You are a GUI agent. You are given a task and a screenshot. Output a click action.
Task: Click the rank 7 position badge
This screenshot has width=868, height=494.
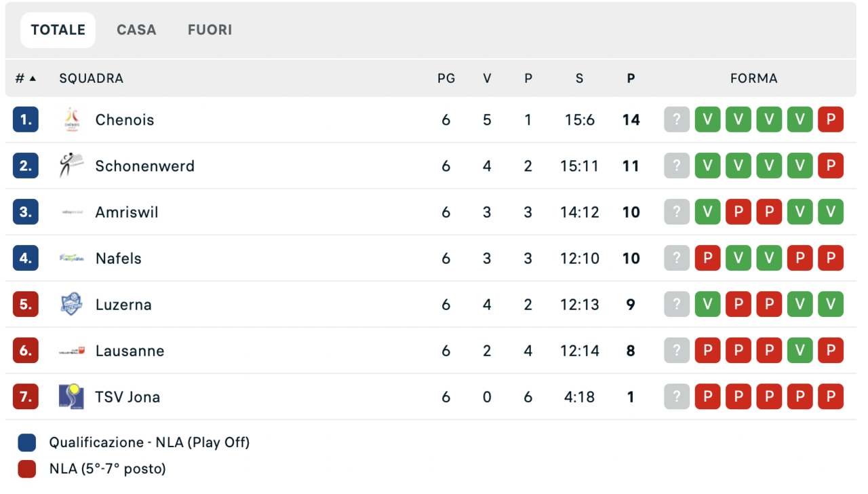point(26,397)
